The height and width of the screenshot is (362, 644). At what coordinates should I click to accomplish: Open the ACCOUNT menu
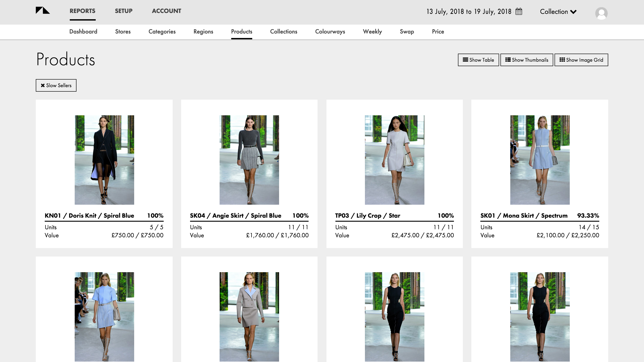click(x=167, y=11)
